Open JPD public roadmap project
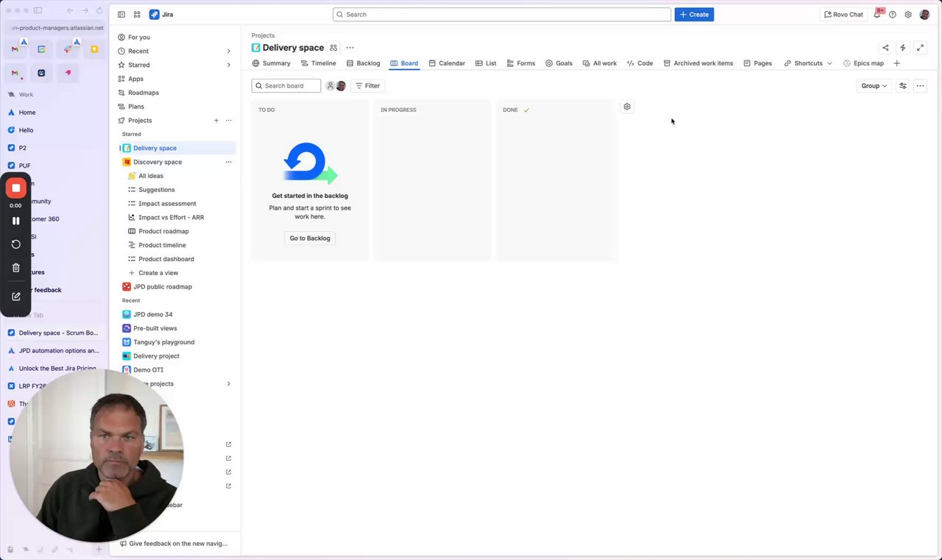Image resolution: width=942 pixels, height=560 pixels. [x=163, y=287]
